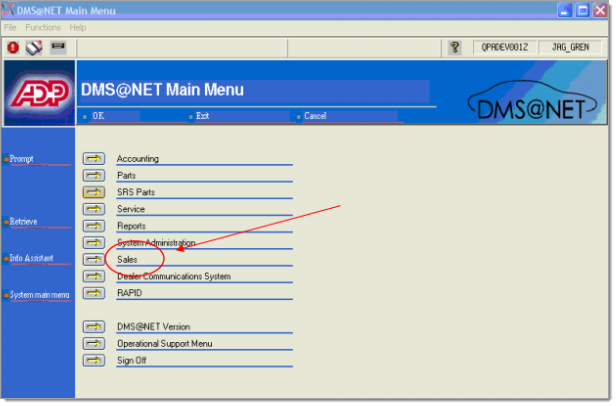Close the DMS@NET Main Menu window

(x=600, y=10)
